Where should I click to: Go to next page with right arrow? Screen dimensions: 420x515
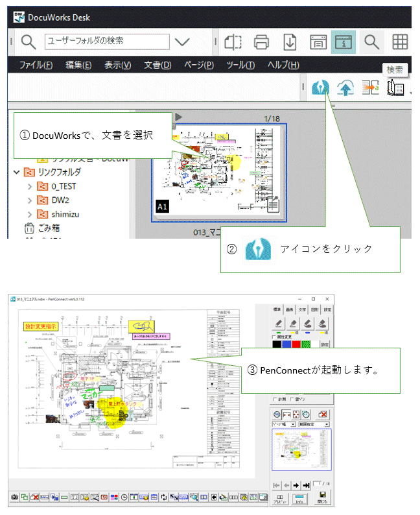pyautogui.click(x=296, y=485)
